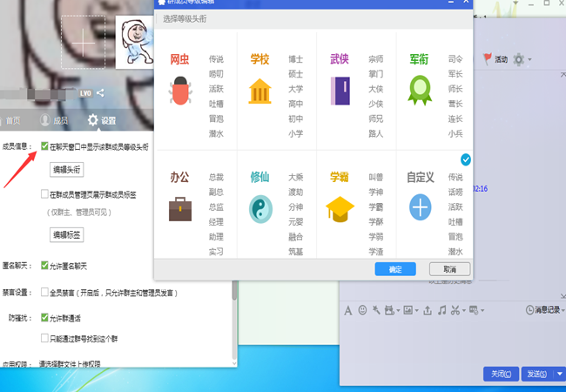
Task: Open the send options arrow beside 发送(S)
Action: coord(560,374)
